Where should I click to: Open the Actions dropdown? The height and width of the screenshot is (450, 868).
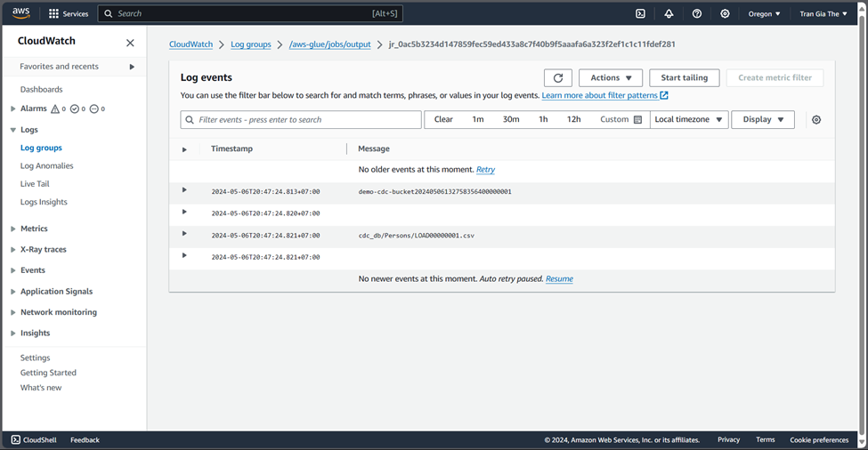click(611, 78)
